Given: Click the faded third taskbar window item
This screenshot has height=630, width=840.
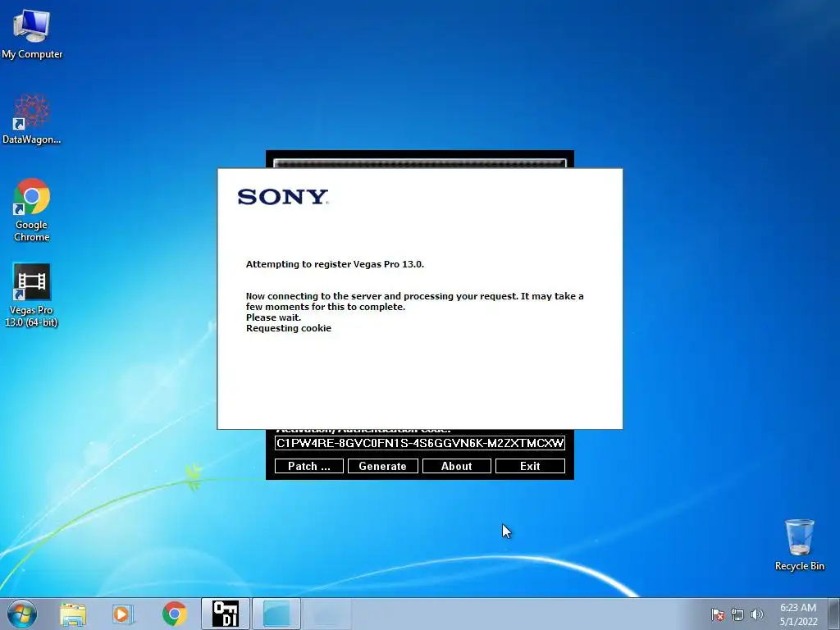Looking at the screenshot, I should click(328, 614).
